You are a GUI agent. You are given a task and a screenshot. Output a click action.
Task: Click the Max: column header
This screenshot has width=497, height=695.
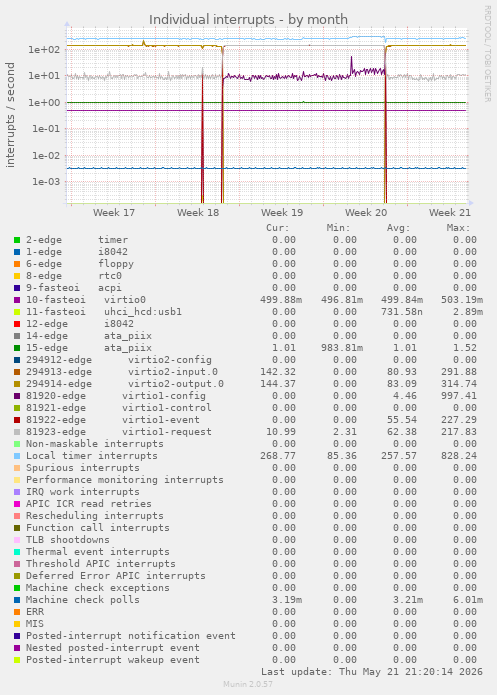458,228
